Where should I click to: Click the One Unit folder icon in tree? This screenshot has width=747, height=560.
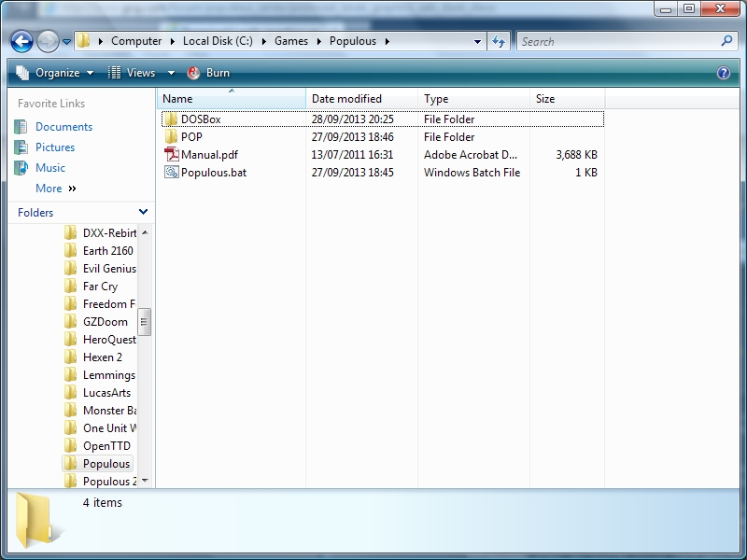pos(71,428)
